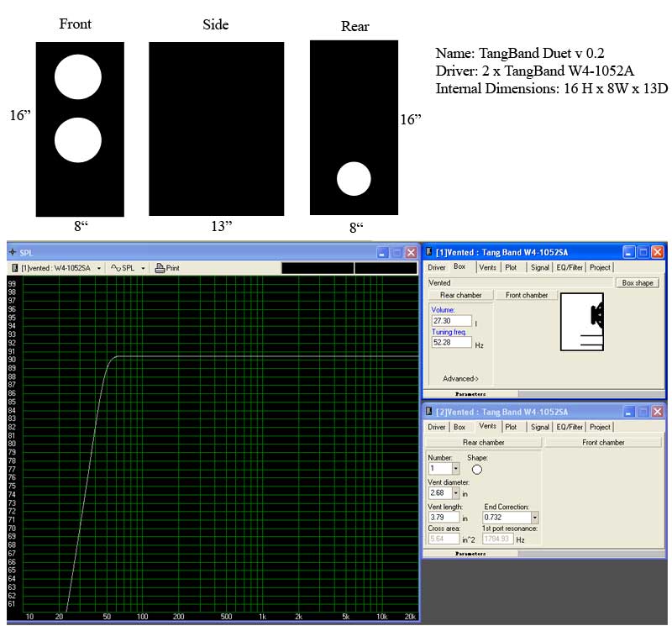The width and height of the screenshot is (672, 626).
Task: Select the Box tab in window [1]Vented
Action: (459, 266)
